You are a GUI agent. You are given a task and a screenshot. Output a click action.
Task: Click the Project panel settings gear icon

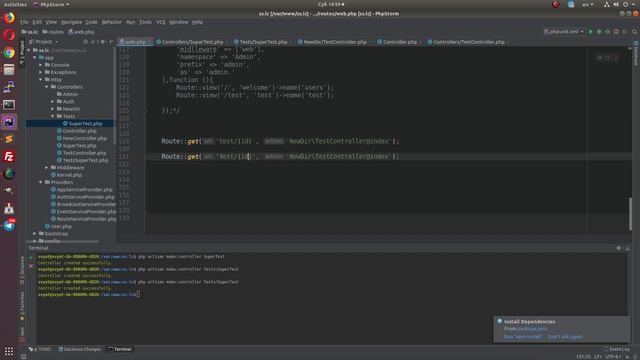102,42
